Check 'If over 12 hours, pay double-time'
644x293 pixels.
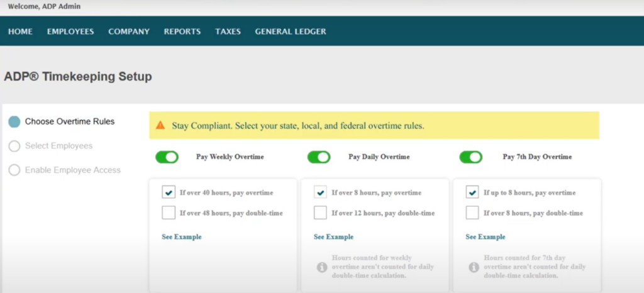pyautogui.click(x=320, y=213)
